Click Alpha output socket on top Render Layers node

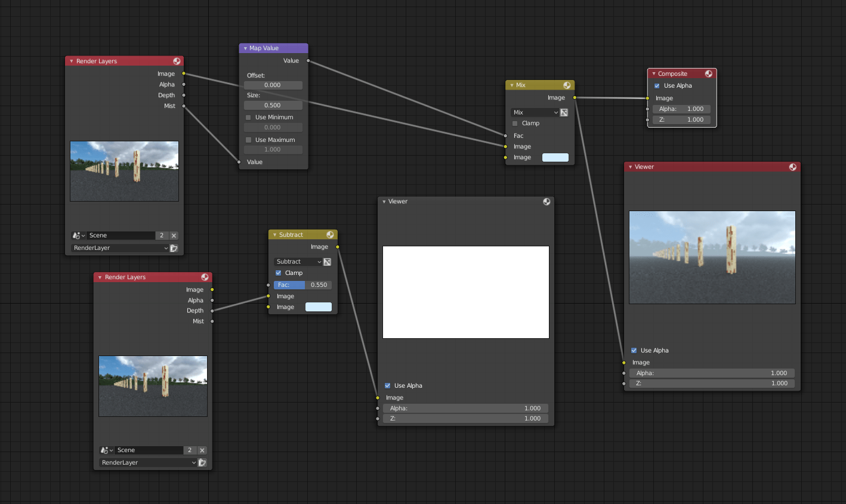184,85
